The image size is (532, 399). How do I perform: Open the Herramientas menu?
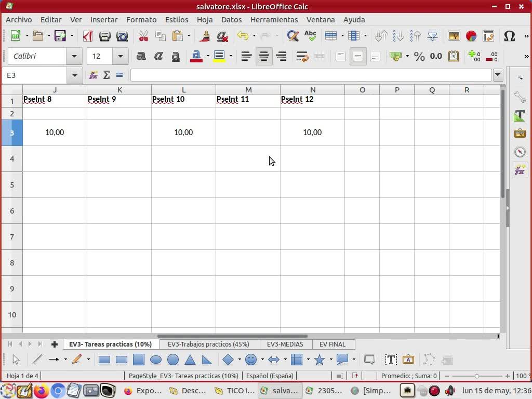click(x=274, y=20)
